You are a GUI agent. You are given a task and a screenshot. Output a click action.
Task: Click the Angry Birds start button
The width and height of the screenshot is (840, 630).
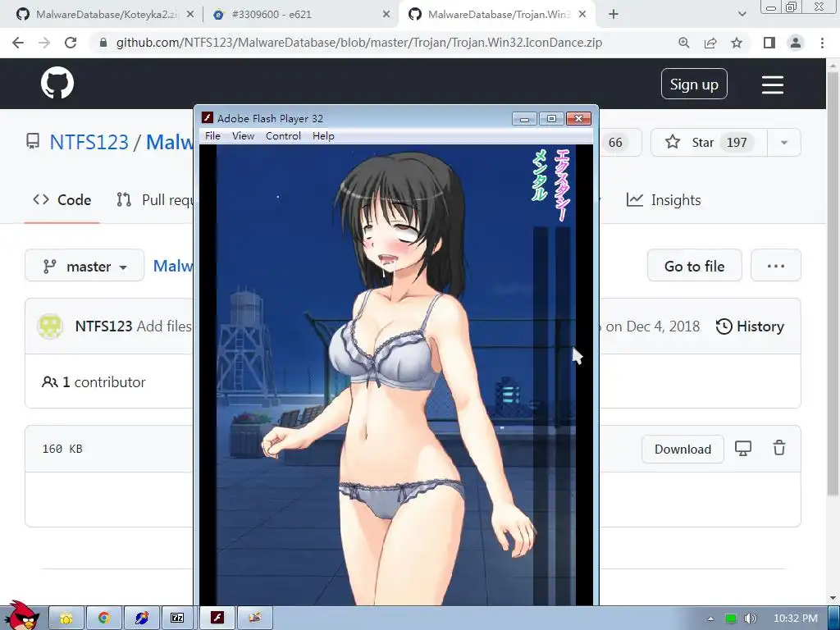pos(21,615)
